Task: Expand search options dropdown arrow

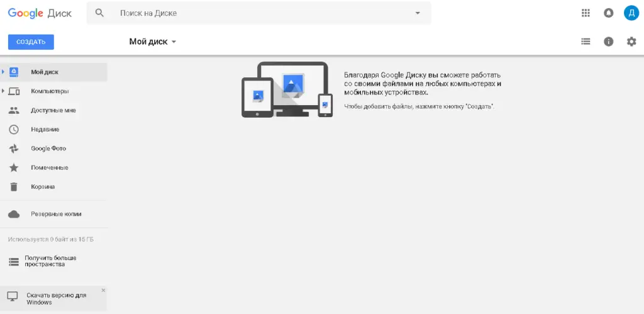Action: pos(418,13)
